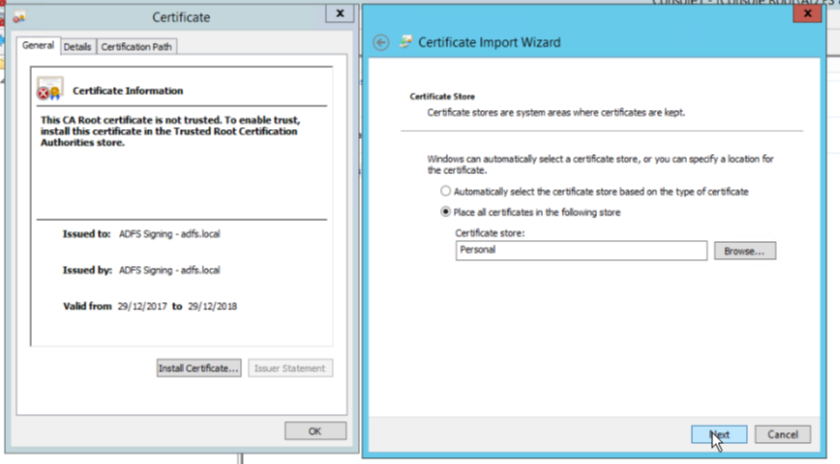The image size is (840, 464).
Task: Go back using the wizard's back arrow
Action: click(380, 42)
